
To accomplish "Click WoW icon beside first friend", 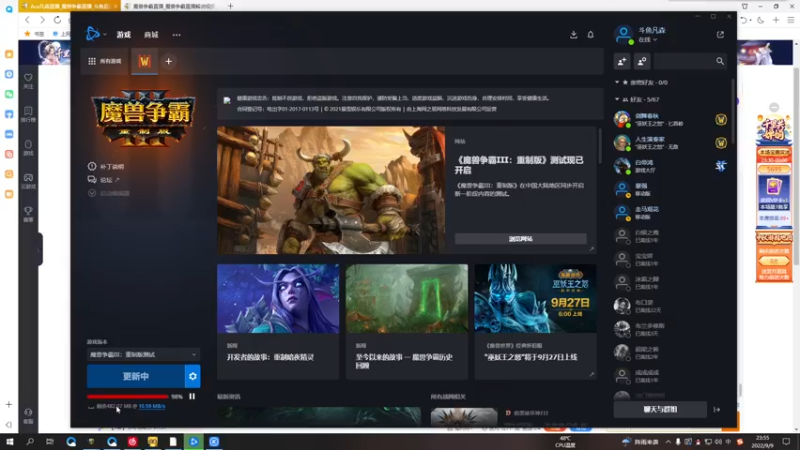I will click(721, 119).
